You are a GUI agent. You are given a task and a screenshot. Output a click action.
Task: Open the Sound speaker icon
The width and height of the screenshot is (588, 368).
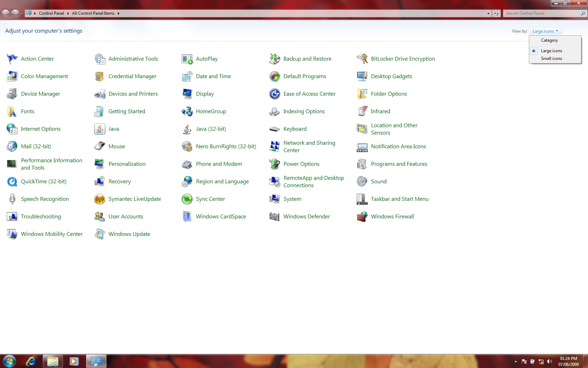point(362,182)
